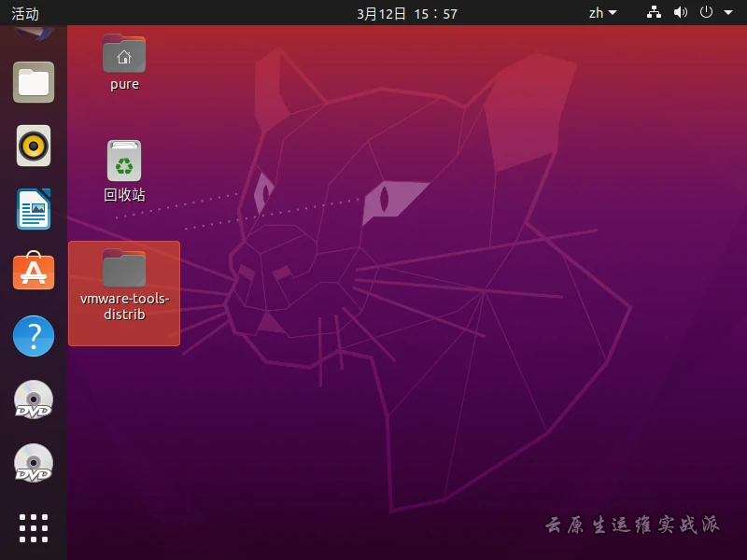Open Ubuntu Software store icon
The image size is (747, 560).
click(x=34, y=270)
